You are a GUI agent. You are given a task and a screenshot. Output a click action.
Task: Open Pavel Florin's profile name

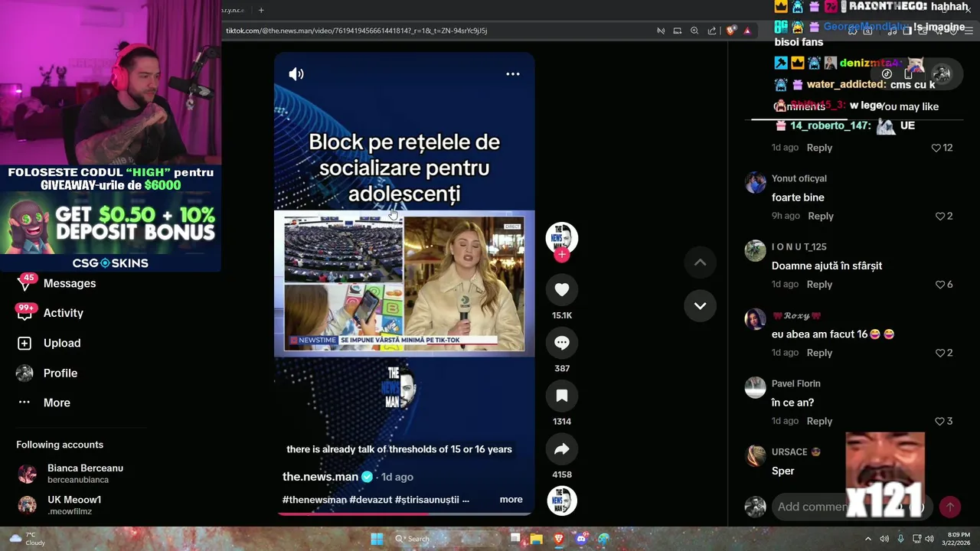coord(796,383)
